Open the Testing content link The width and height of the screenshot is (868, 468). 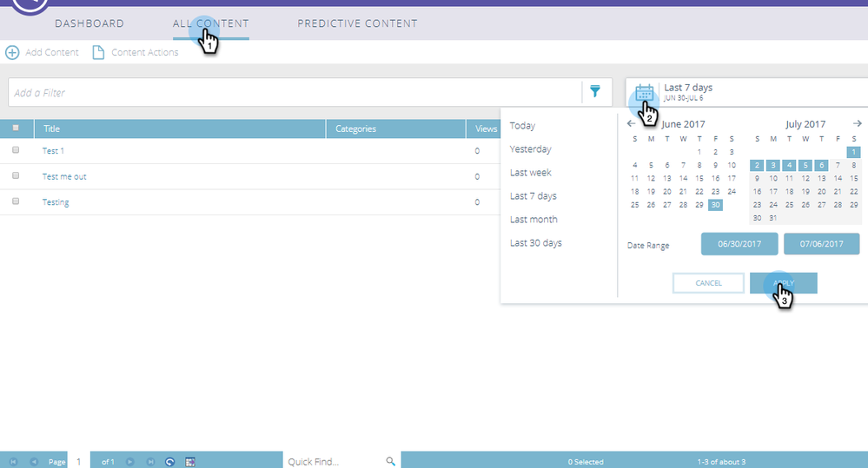56,202
